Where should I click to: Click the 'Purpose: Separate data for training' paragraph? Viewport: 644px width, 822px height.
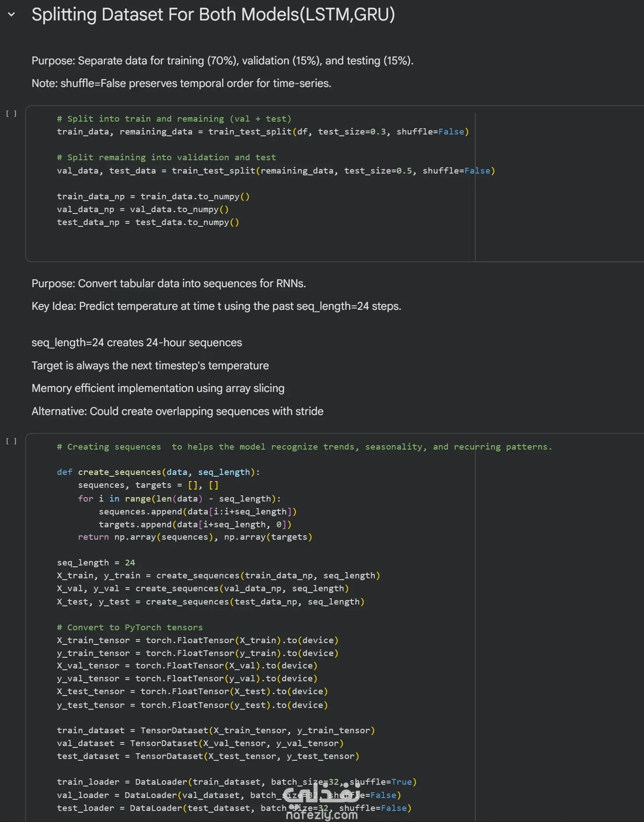pos(222,61)
